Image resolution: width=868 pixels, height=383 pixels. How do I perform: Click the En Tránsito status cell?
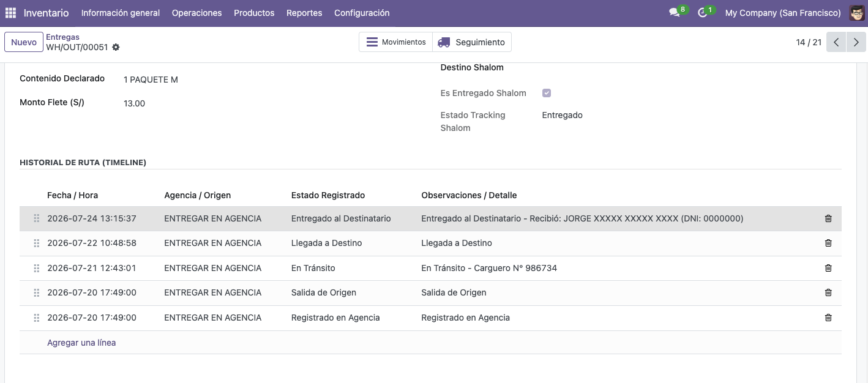pyautogui.click(x=313, y=268)
